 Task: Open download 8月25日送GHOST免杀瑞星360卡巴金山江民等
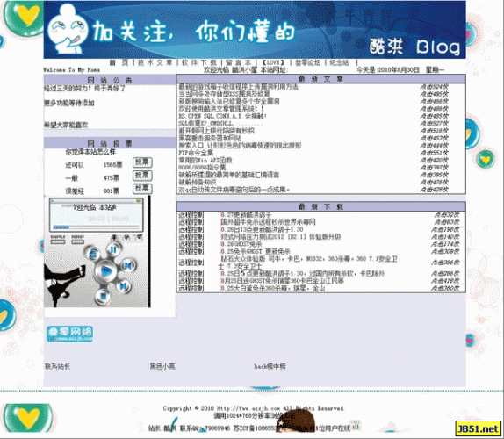pyautogui.click(x=282, y=281)
